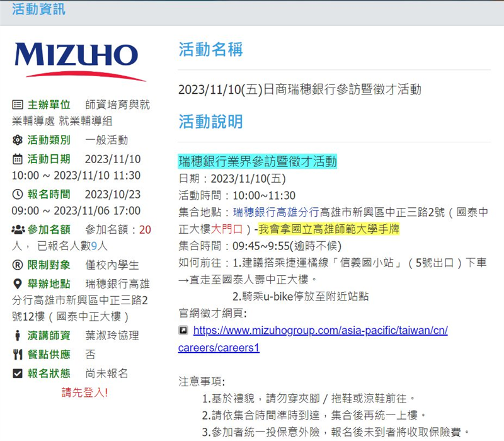Click the 限制對象 label
The height and width of the screenshot is (441, 504).
coord(49,265)
